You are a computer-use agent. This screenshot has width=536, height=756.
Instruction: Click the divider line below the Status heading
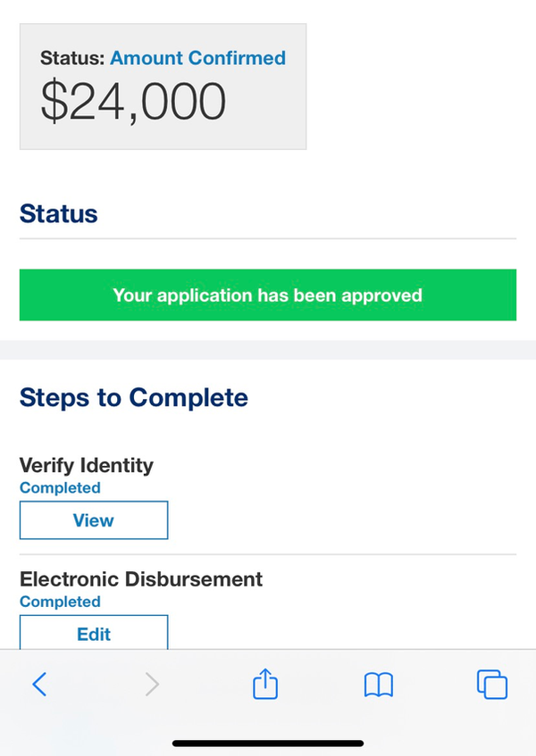tap(268, 238)
